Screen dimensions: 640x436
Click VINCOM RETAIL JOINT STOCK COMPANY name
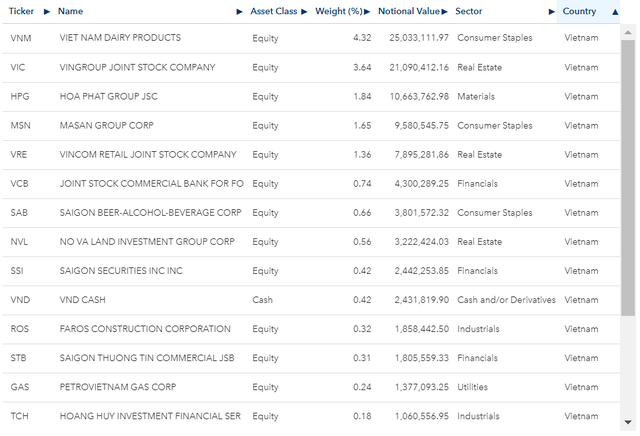coord(148,155)
